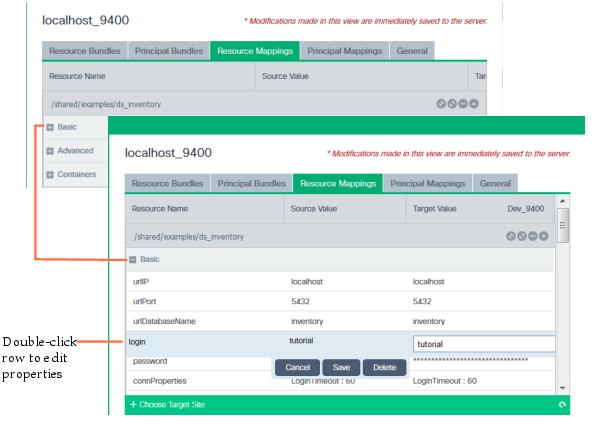Click the round slash icon in the front panel's ds_inventory row
This screenshot has height=438, width=601.
522,236
